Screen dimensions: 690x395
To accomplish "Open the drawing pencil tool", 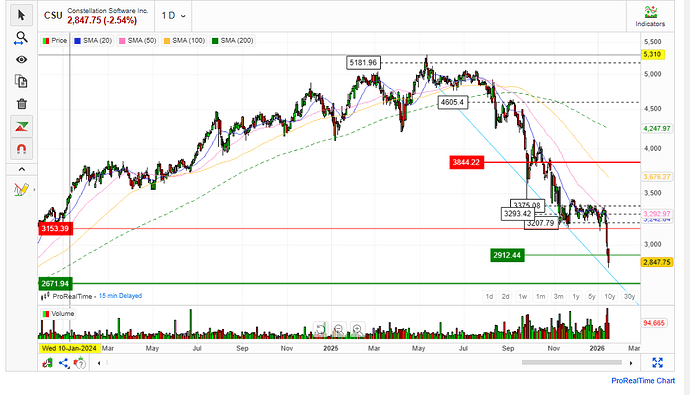I will (21, 190).
